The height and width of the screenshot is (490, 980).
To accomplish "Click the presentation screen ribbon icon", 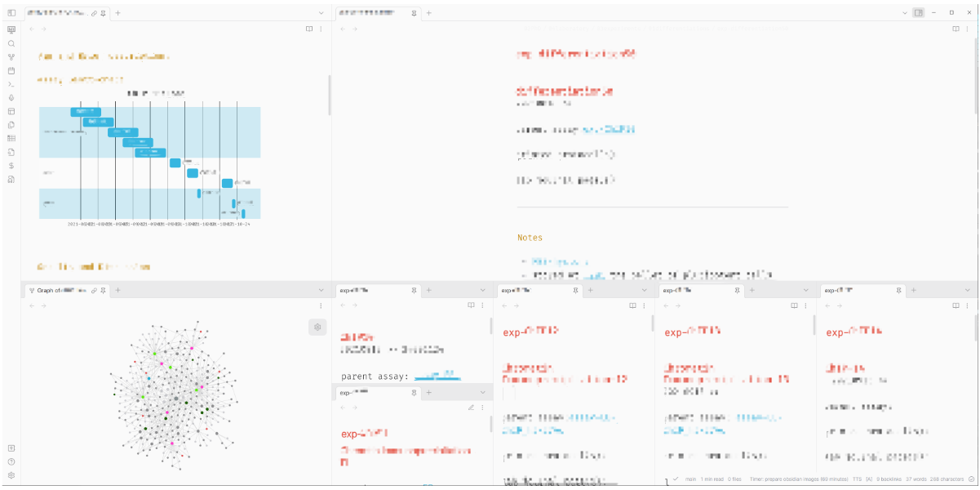I will 11,29.
